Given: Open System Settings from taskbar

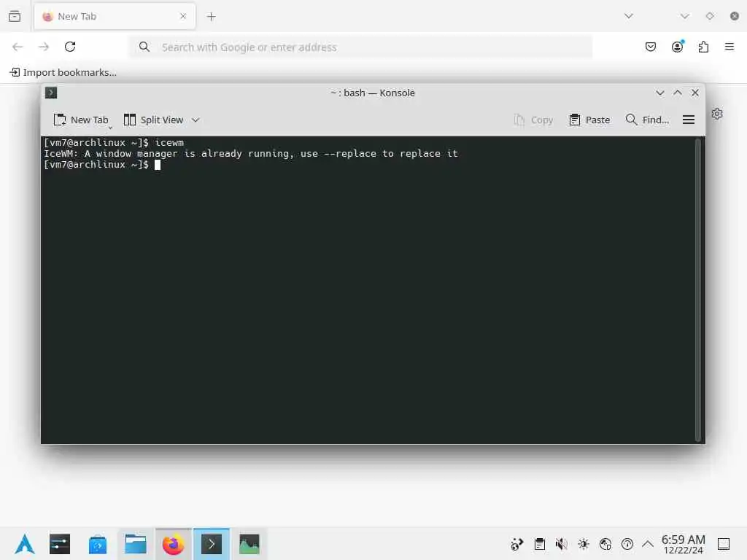Looking at the screenshot, I should coord(60,544).
